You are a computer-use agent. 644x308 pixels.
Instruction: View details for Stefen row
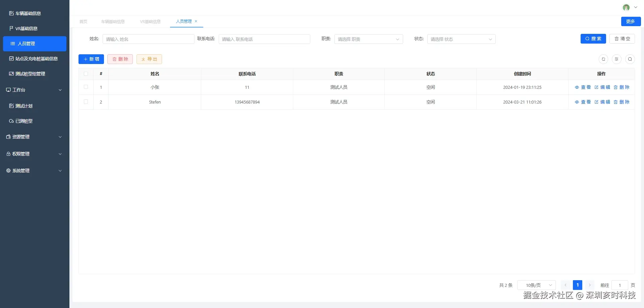pyautogui.click(x=583, y=102)
